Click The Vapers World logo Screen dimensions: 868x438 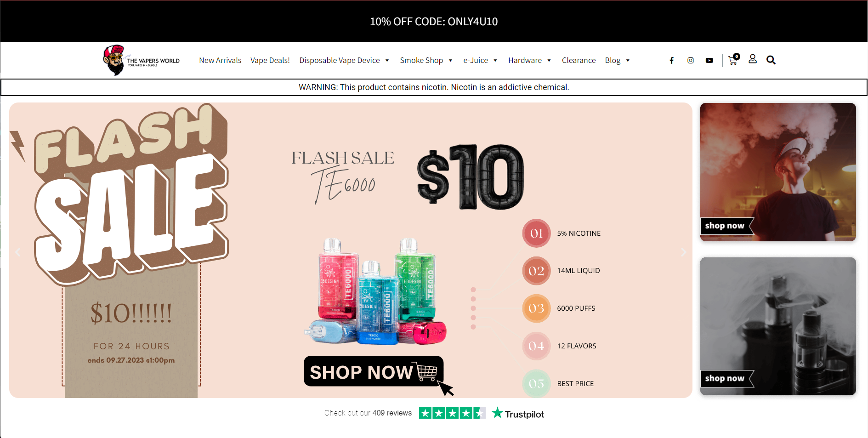click(x=141, y=60)
